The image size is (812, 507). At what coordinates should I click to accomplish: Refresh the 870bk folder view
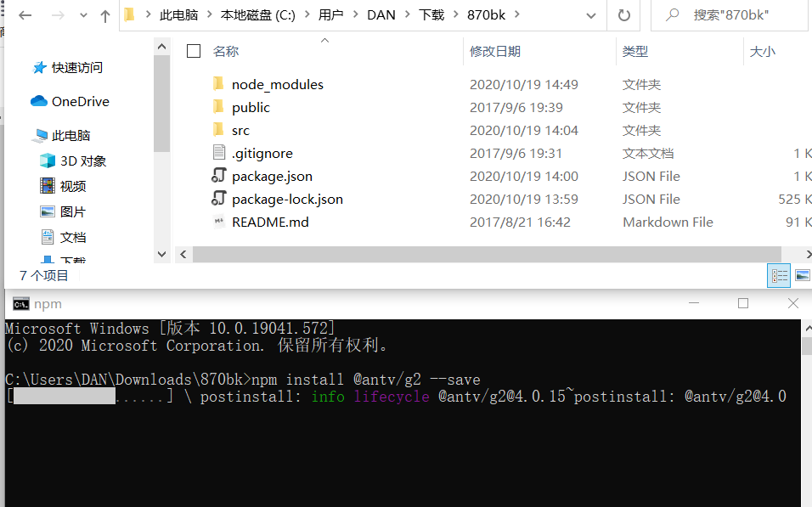click(623, 14)
